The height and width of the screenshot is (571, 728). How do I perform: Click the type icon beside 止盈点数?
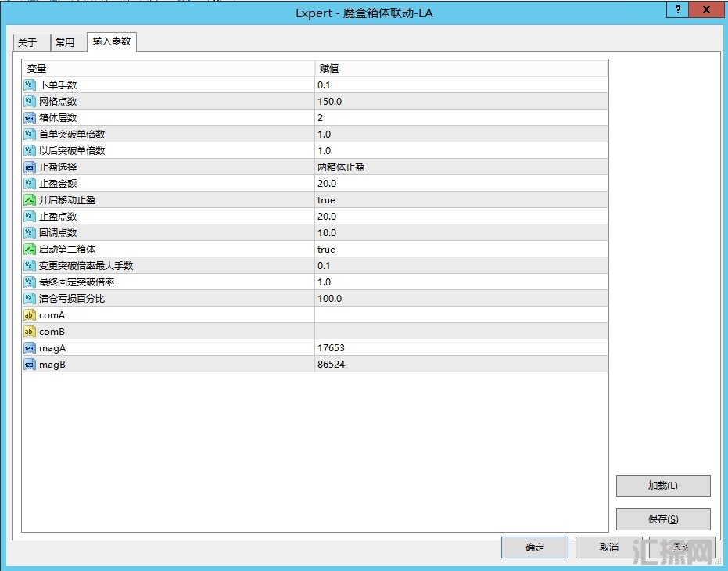(29, 217)
